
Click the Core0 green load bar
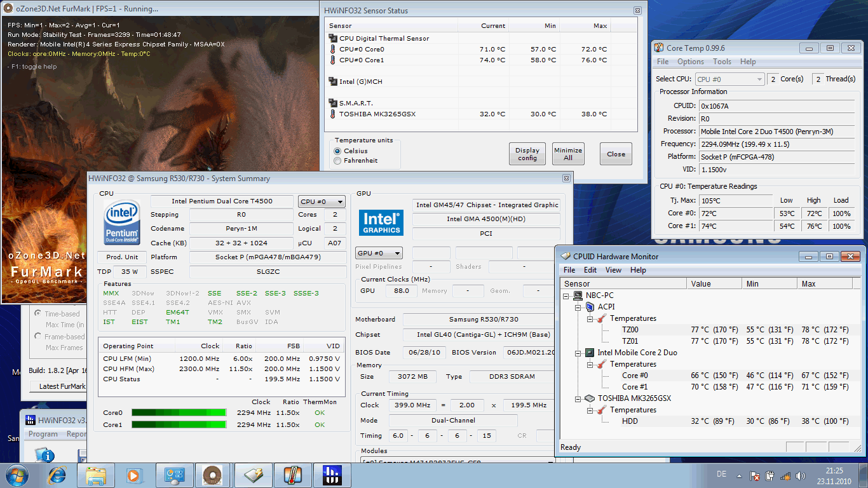179,412
